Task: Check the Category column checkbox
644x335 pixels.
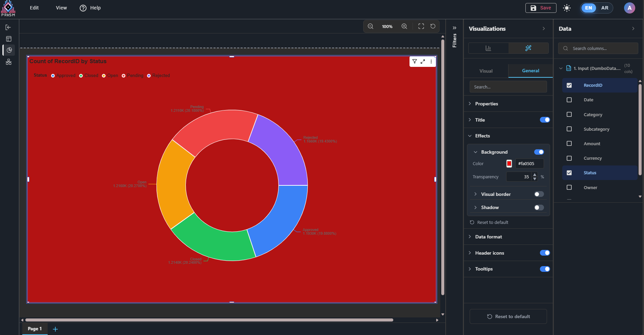Action: (569, 114)
